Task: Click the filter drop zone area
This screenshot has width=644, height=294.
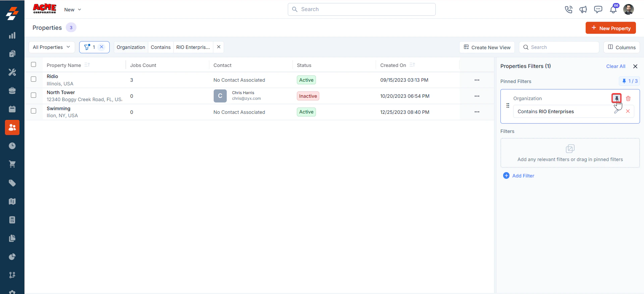Action: click(x=570, y=153)
